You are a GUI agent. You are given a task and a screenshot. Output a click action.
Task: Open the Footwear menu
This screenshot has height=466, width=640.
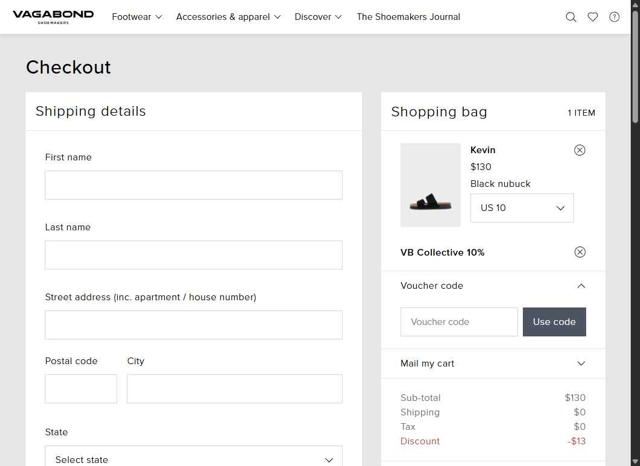click(137, 17)
